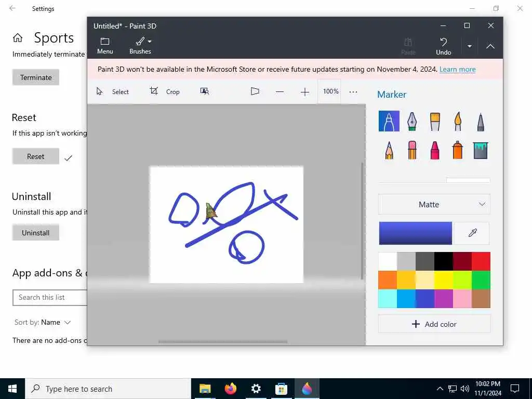Choose the green color swatch
The width and height of the screenshot is (532, 399).
pos(481,280)
